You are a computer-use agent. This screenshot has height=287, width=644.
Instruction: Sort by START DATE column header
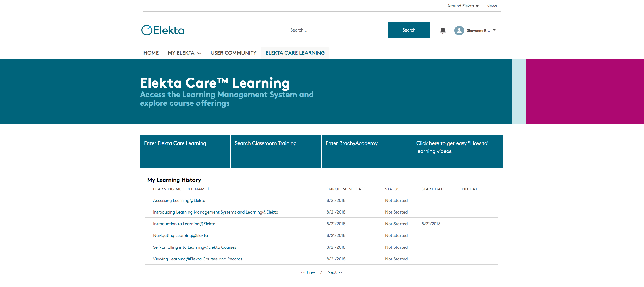(433, 189)
